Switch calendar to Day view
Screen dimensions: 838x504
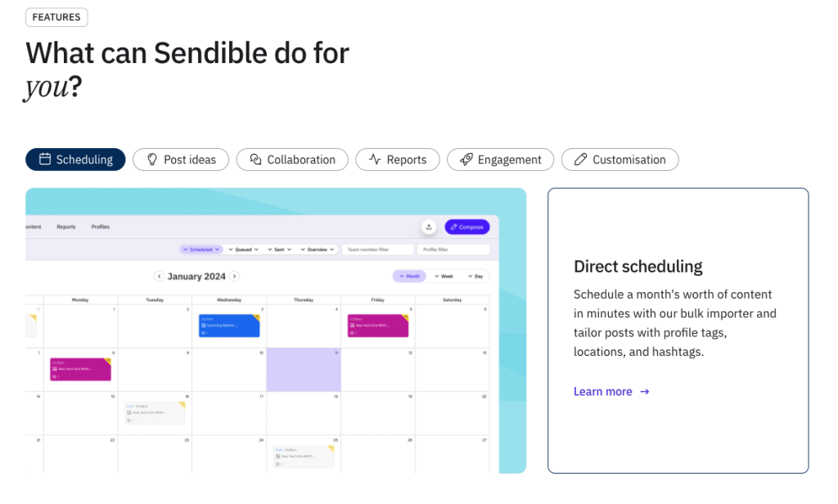click(475, 277)
